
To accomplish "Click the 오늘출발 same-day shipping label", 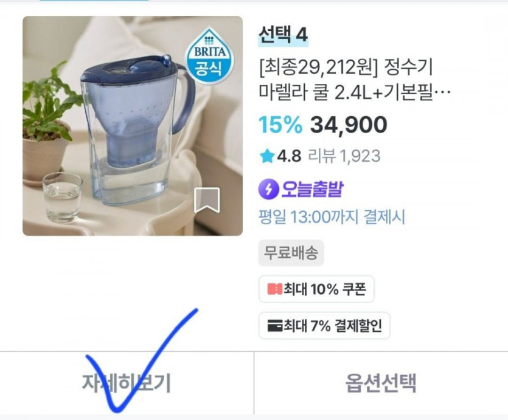I will click(311, 190).
